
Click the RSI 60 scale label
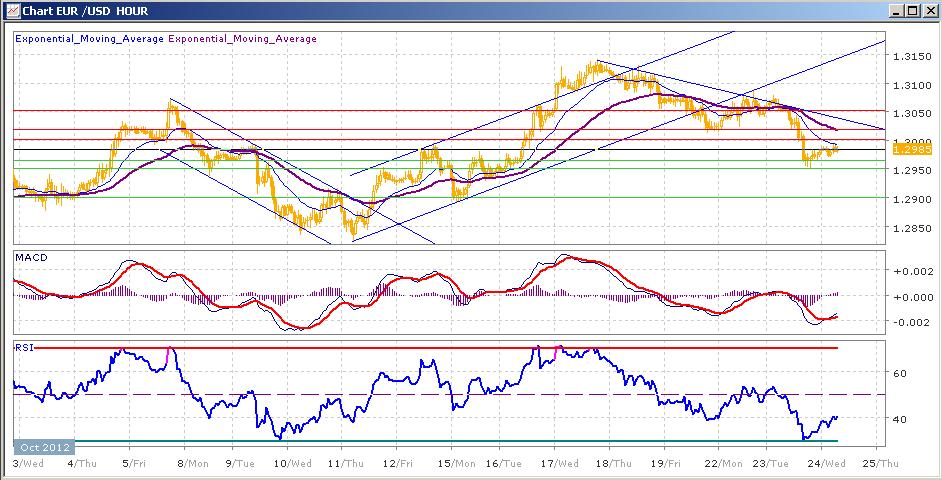tap(899, 373)
